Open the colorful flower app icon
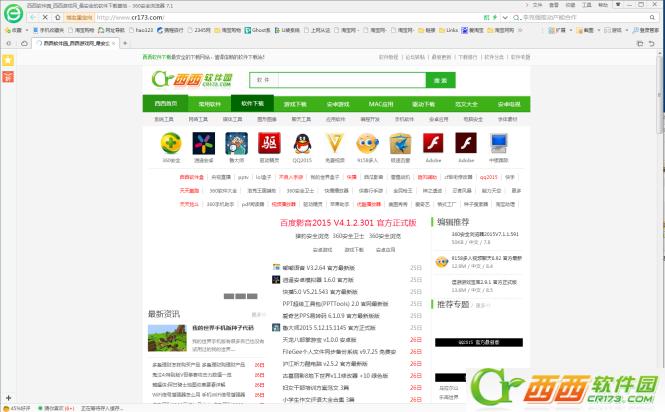 click(204, 143)
